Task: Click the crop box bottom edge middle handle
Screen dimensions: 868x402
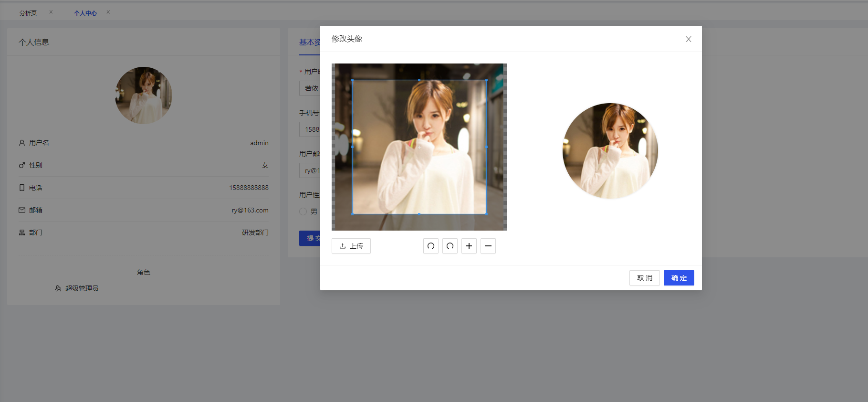Action: [419, 214]
